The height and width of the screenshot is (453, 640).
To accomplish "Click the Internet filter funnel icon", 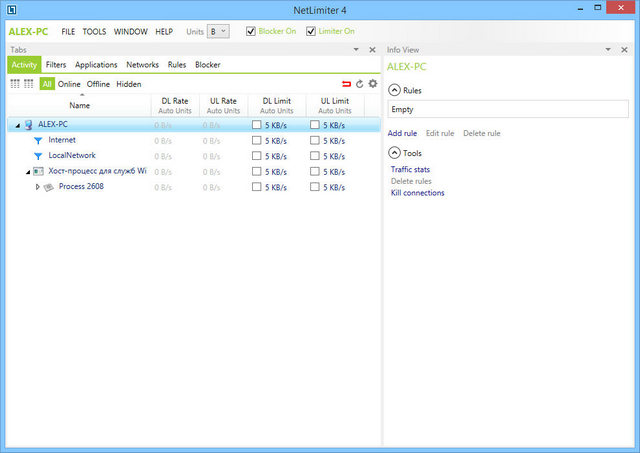I will [x=38, y=140].
